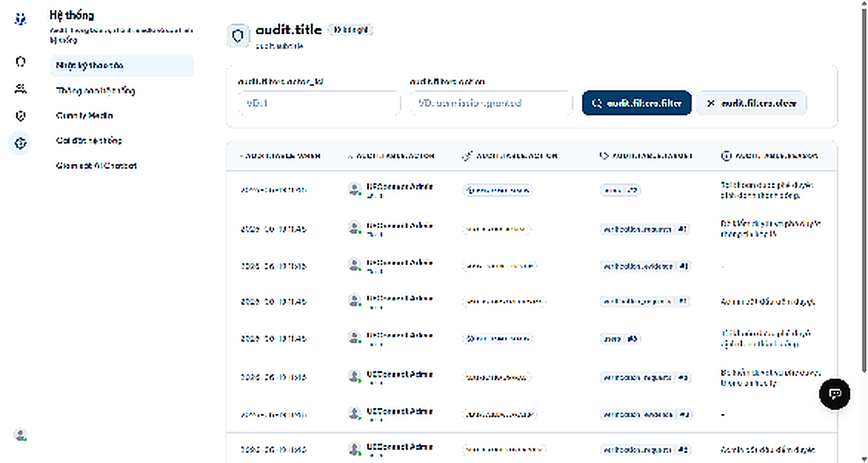Click the badge next to audit.title
This screenshot has height=463, width=868.
pyautogui.click(x=350, y=30)
